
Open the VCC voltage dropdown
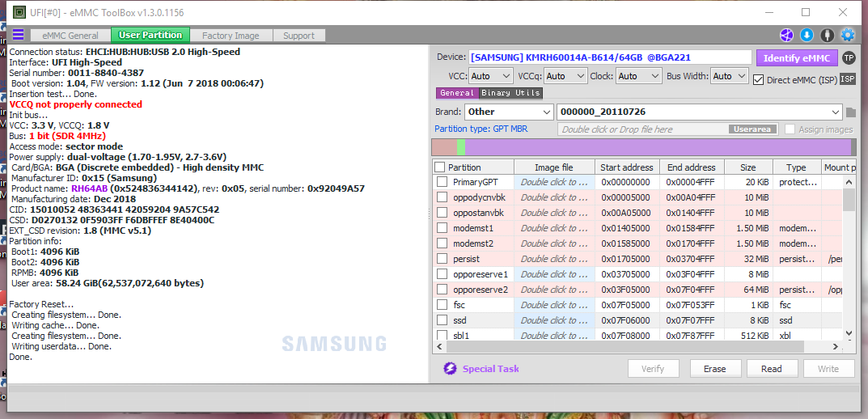coord(491,76)
